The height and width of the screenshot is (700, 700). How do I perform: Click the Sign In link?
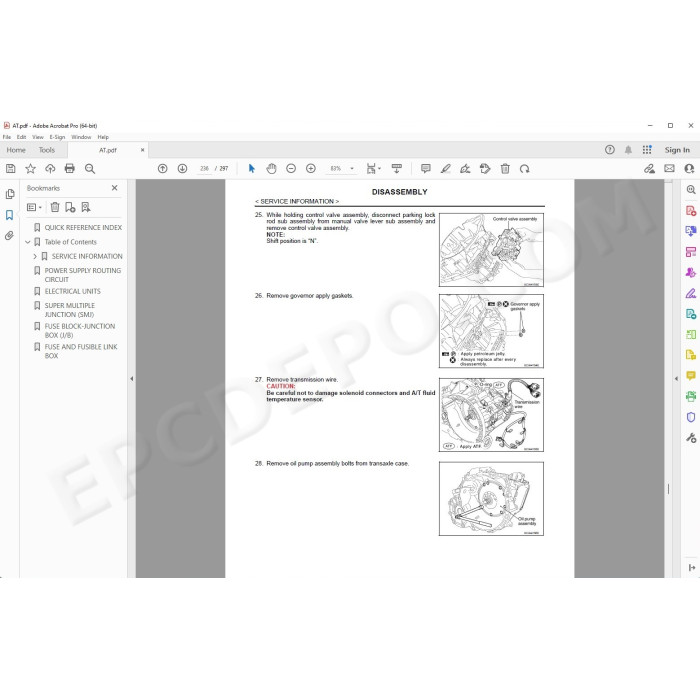(677, 150)
